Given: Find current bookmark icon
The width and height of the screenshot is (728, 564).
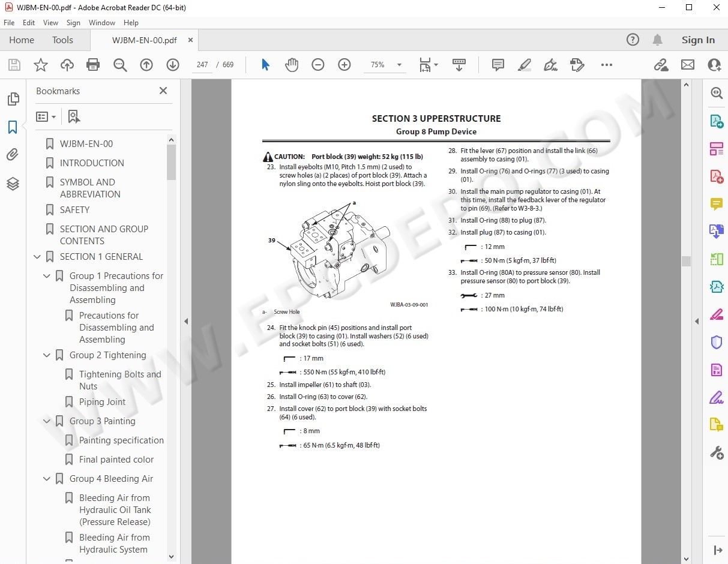Looking at the screenshot, I should (x=73, y=117).
